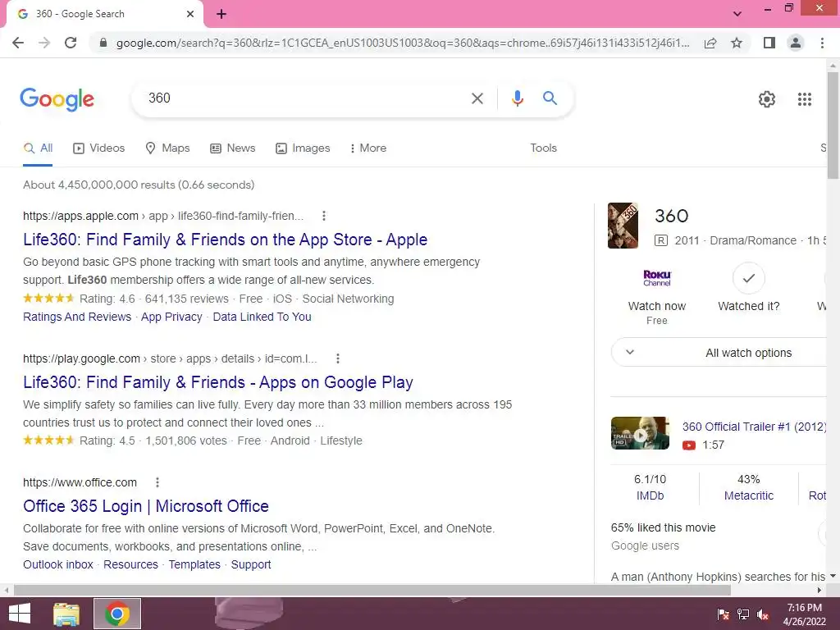Switch to the Videos tab
840x630 pixels.
click(99, 148)
